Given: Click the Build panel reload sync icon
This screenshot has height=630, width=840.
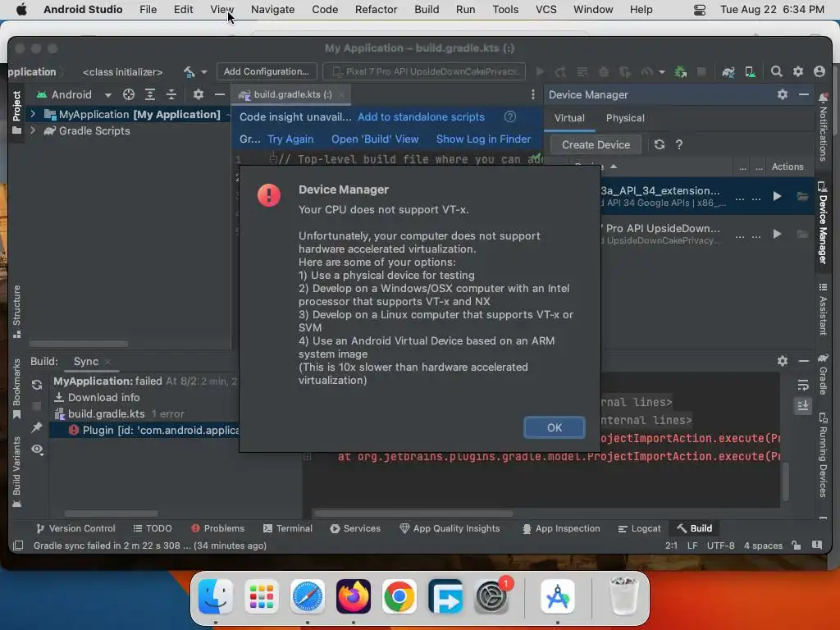Looking at the screenshot, I should click(x=37, y=385).
